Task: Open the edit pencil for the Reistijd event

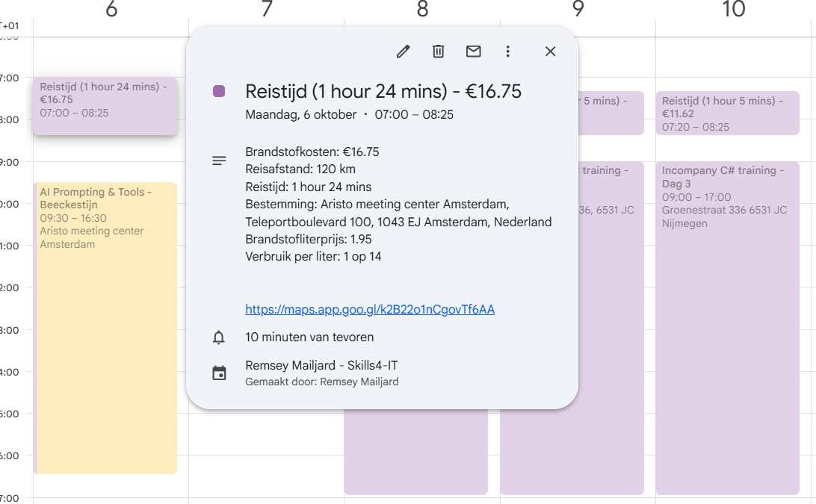Action: click(x=403, y=52)
